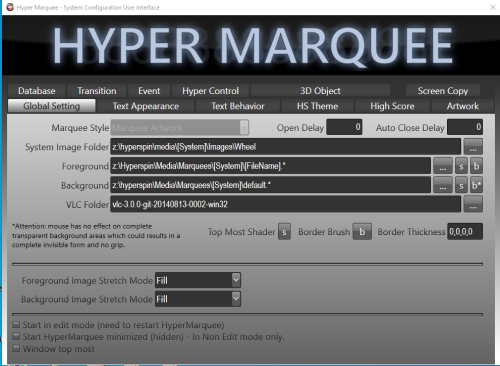Open the Artwork tab

coord(463,106)
